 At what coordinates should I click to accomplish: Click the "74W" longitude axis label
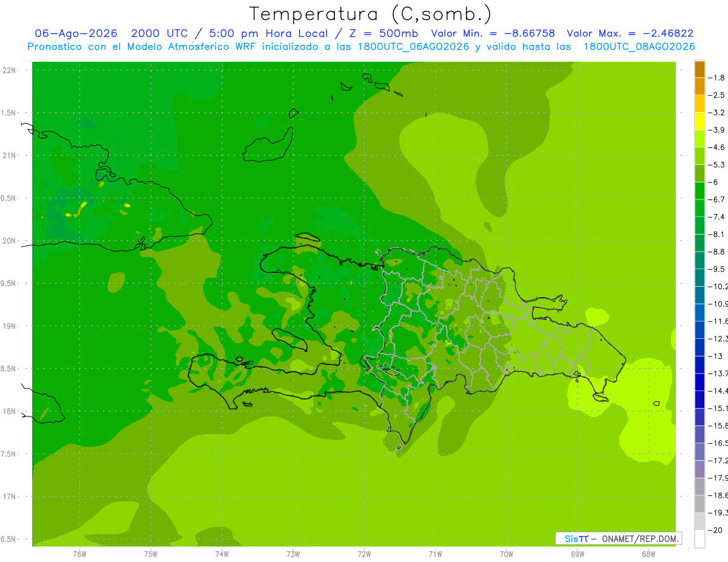pyautogui.click(x=222, y=554)
